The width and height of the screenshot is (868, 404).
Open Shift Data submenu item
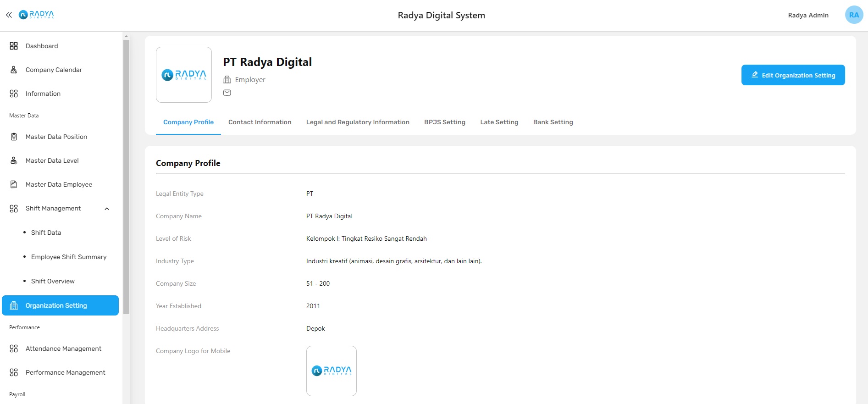[x=46, y=232]
